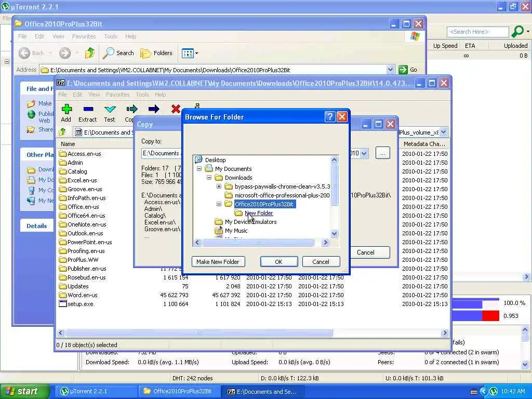Click the Up folder icon in 7-Zip address bar
This screenshot has width=532, height=399.
(62, 132)
